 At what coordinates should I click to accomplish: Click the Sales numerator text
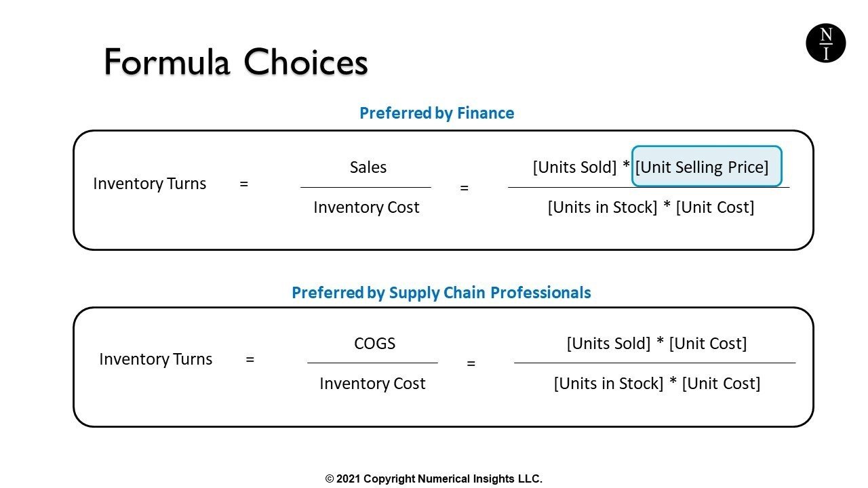(x=368, y=167)
